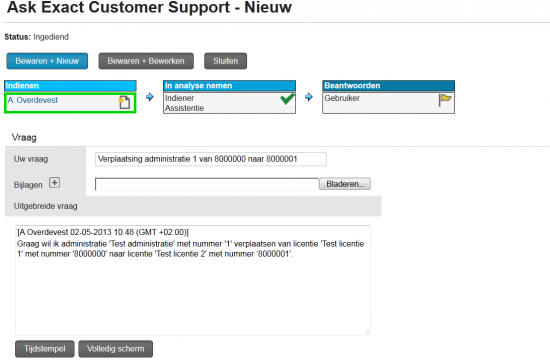Click the Status: Ingediend text

click(36, 37)
